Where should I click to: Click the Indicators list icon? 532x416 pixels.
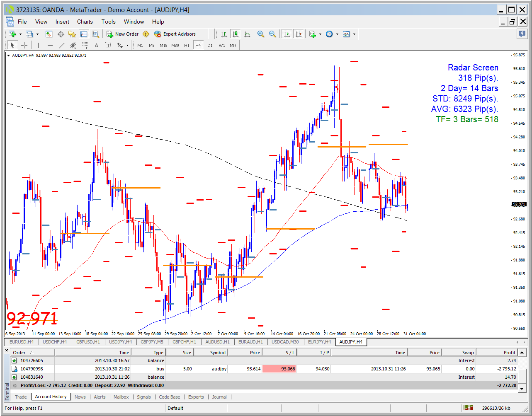coord(312,34)
